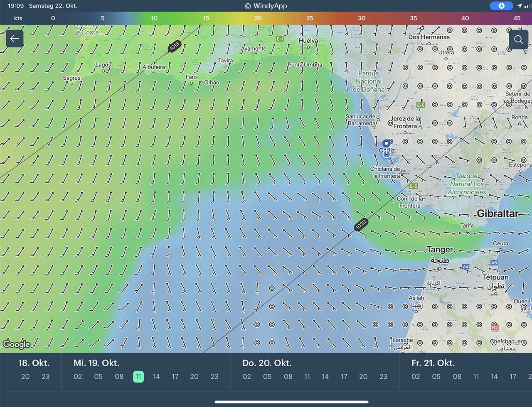Tap the Tanger city label
Viewport: 532px width, 407px height.
(440, 250)
